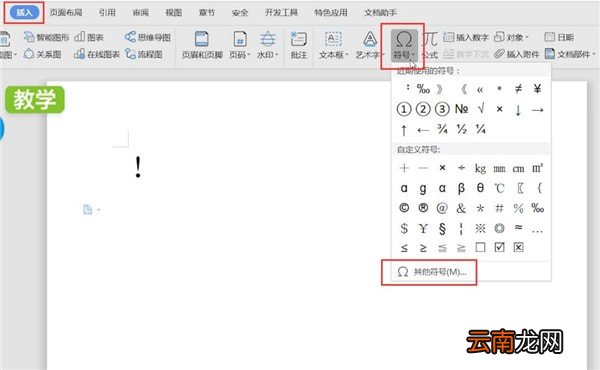
Task: Insert the ½ fraction symbol
Action: pos(461,129)
